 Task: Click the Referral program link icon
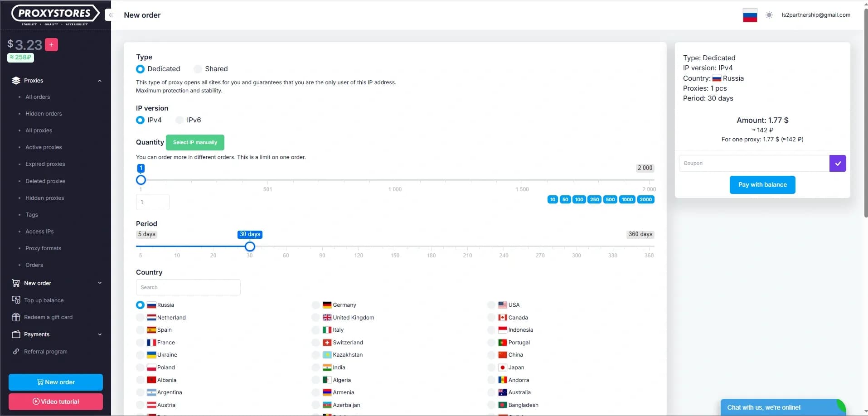coord(16,352)
